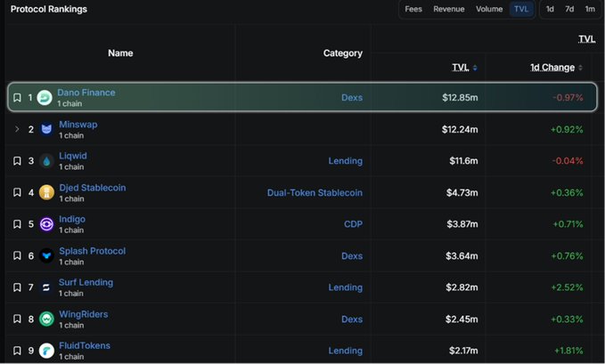Open the Surf Lending link
This screenshot has height=364, width=605.
click(86, 282)
